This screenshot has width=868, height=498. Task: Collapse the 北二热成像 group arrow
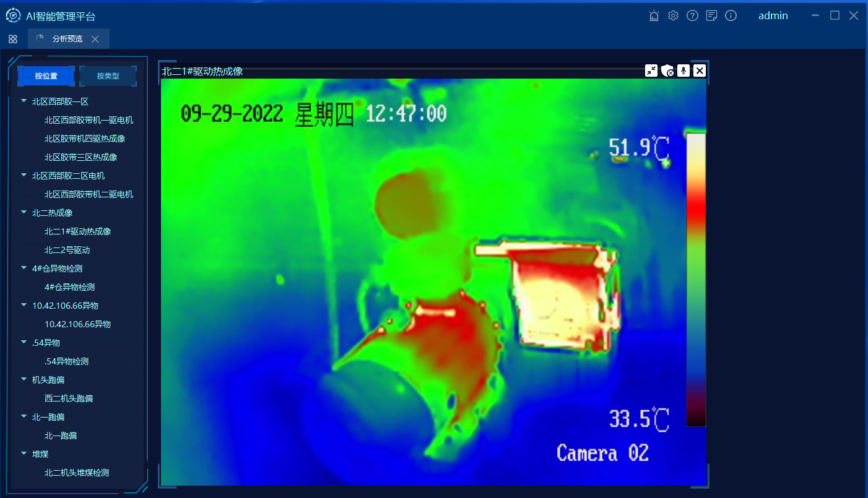pyautogui.click(x=24, y=212)
